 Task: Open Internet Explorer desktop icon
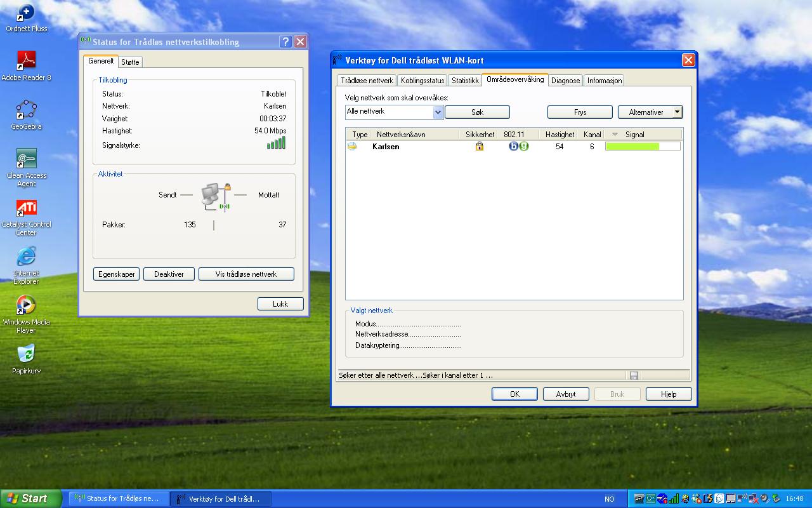click(x=26, y=257)
